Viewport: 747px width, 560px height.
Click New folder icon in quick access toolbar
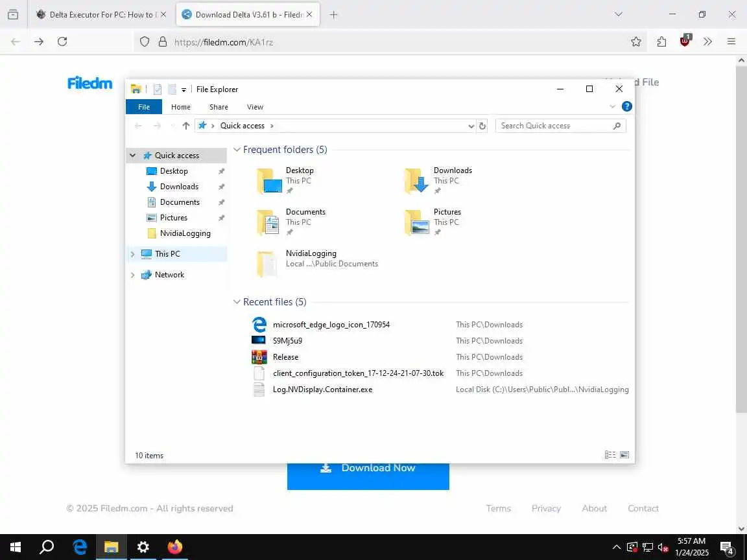point(172,89)
